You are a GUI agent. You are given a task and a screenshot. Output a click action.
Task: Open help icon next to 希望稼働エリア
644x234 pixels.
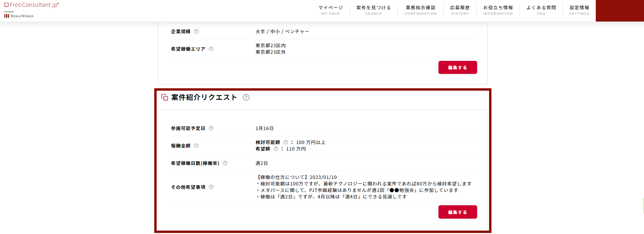click(x=211, y=49)
